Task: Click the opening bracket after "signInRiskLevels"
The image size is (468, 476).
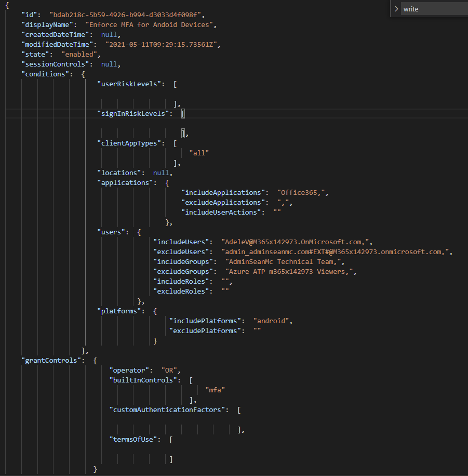Action: tap(183, 113)
